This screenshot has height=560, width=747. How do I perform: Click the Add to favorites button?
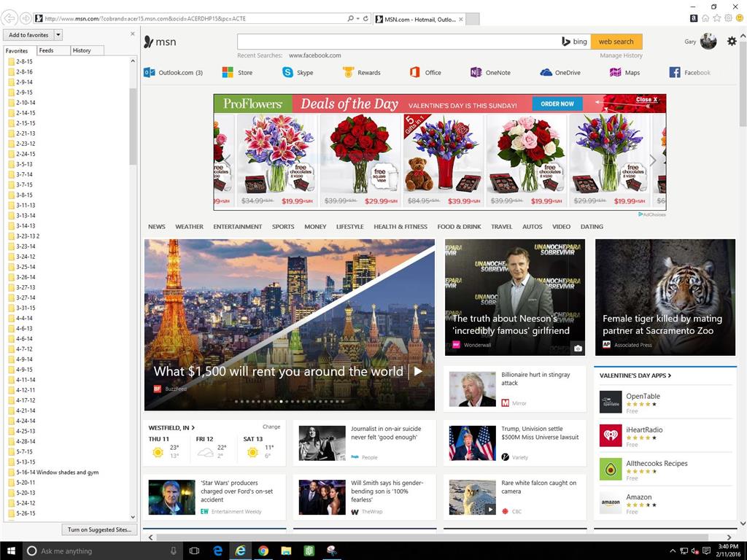pyautogui.click(x=28, y=35)
